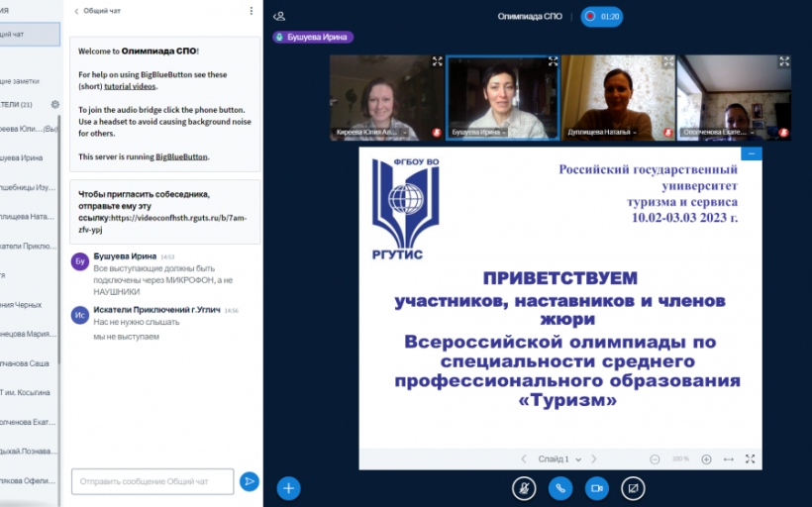
Task: Zoom in the presentation
Action: click(x=706, y=459)
